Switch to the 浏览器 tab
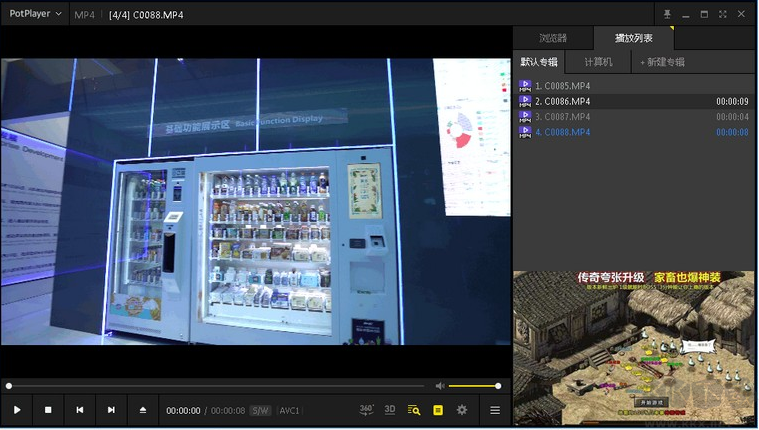The image size is (759, 430). pyautogui.click(x=552, y=38)
